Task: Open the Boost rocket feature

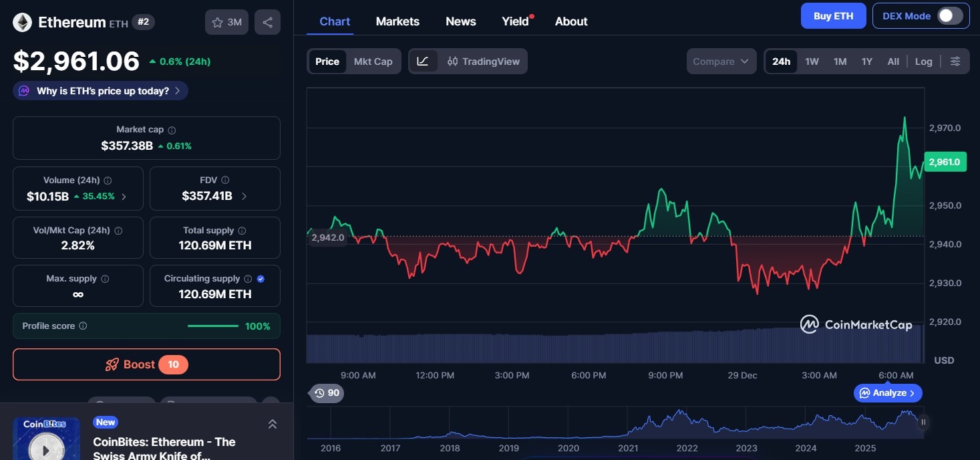Action: (146, 364)
